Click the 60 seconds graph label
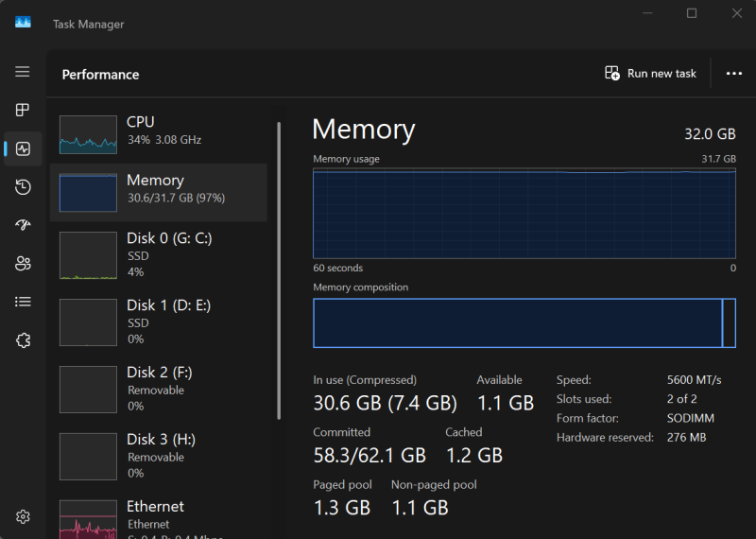 click(x=338, y=268)
